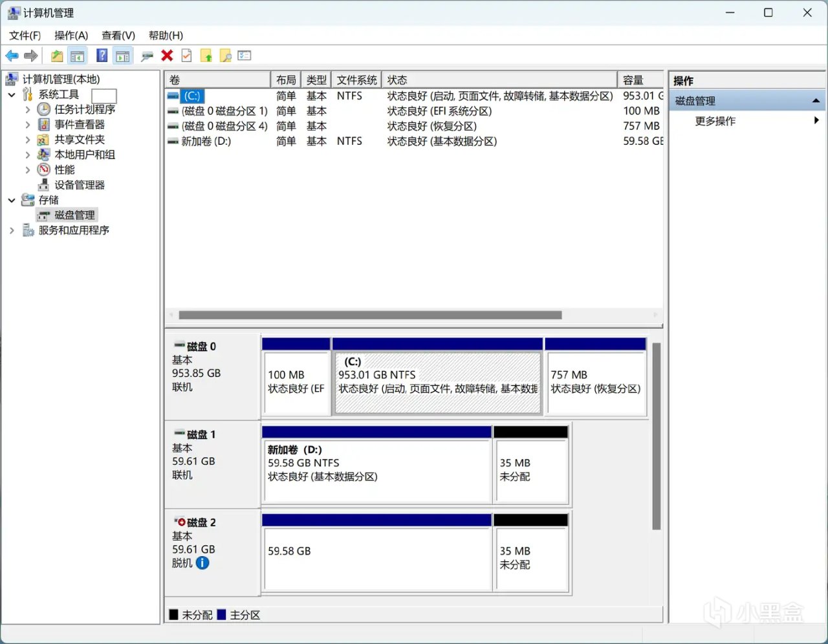The image size is (828, 644).
Task: Open the 查看(V) menu
Action: (118, 36)
